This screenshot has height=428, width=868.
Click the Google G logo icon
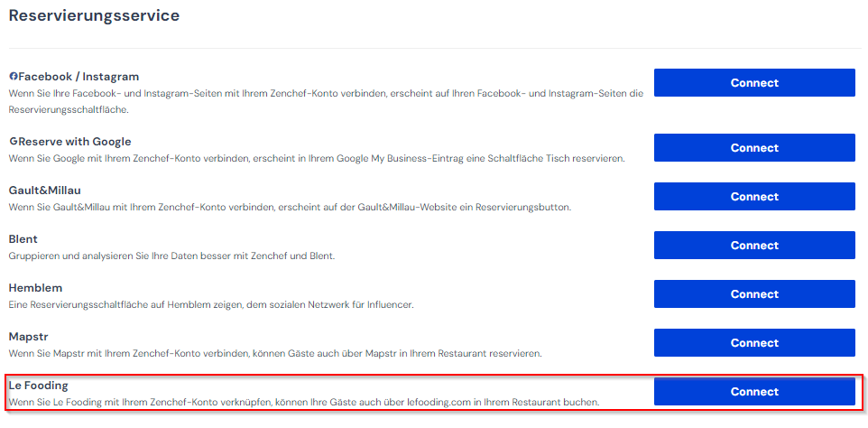click(14, 141)
